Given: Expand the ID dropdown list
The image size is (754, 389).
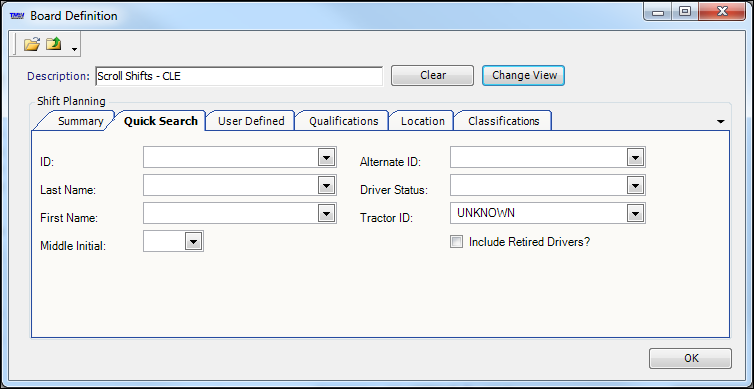Looking at the screenshot, I should point(327,157).
